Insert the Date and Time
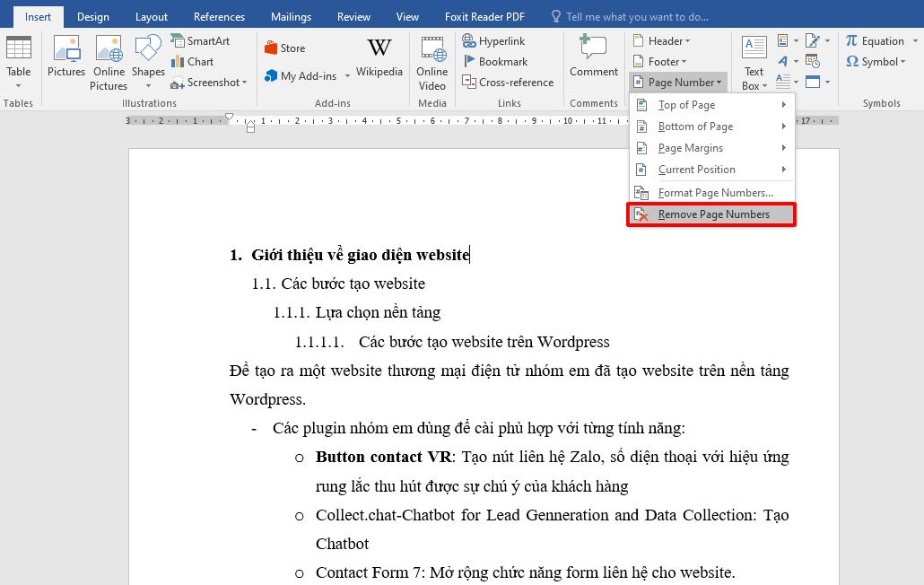This screenshot has height=585, width=924. pyautogui.click(x=813, y=61)
